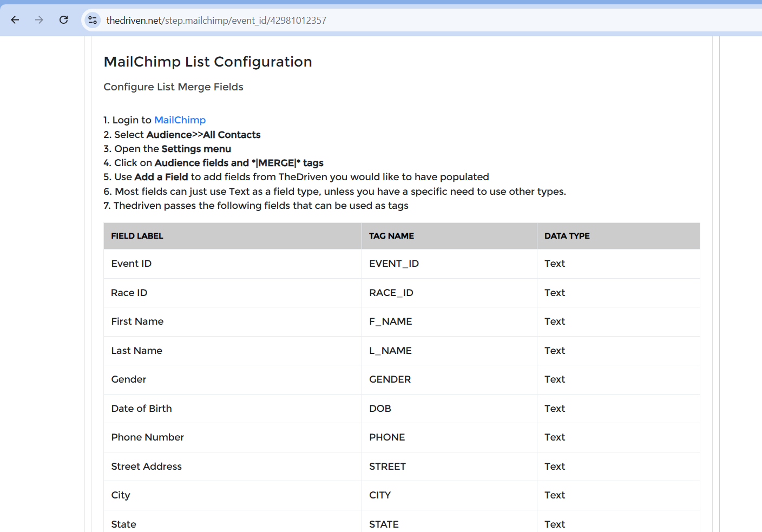Click Text data type in Gender row

click(x=555, y=379)
